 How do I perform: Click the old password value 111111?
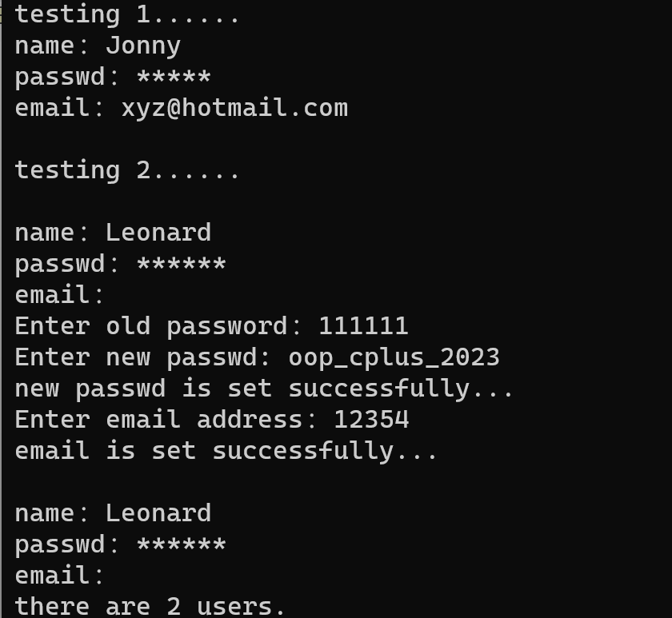point(363,326)
